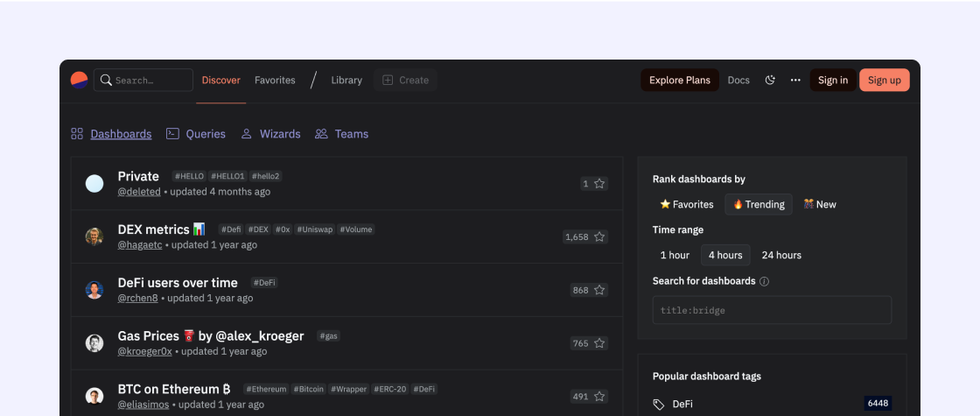This screenshot has height=416, width=980.
Task: Click the Sign in button
Action: (833, 80)
